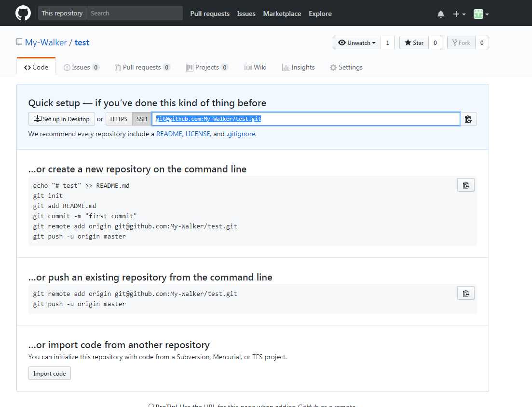Click the 'git init' command line
Image resolution: width=532 pixels, height=407 pixels.
[48, 196]
